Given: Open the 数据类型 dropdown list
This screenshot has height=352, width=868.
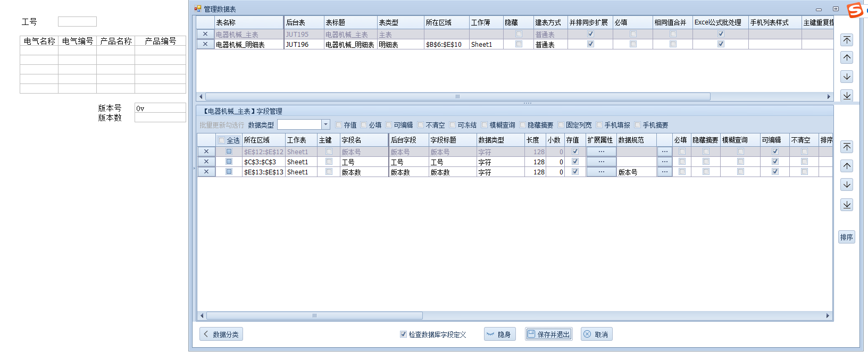Looking at the screenshot, I should coord(325,124).
